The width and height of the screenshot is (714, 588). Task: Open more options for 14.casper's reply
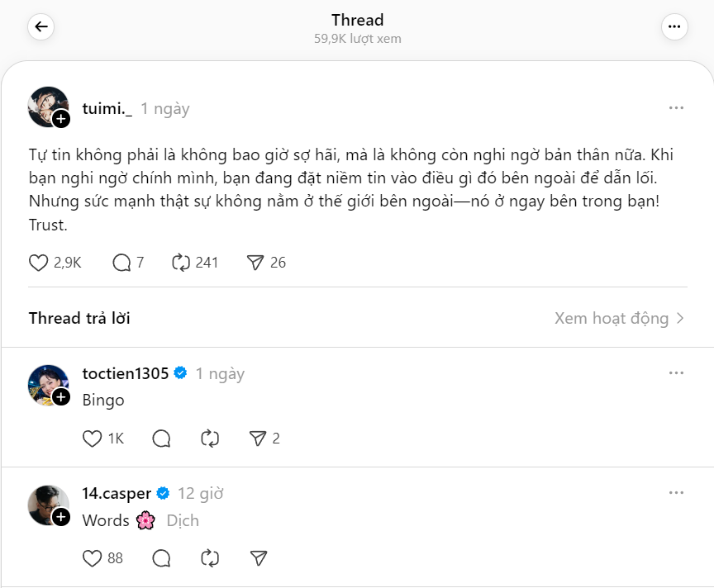pyautogui.click(x=676, y=493)
